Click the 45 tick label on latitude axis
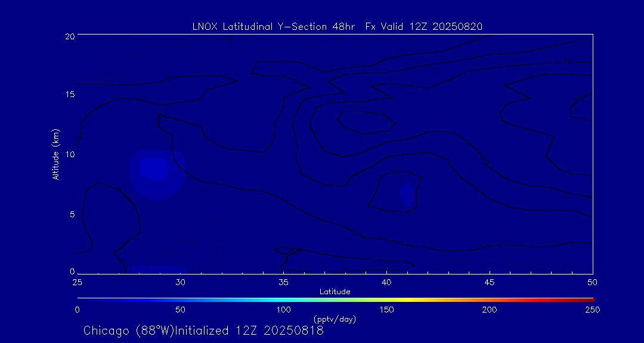 (x=490, y=282)
